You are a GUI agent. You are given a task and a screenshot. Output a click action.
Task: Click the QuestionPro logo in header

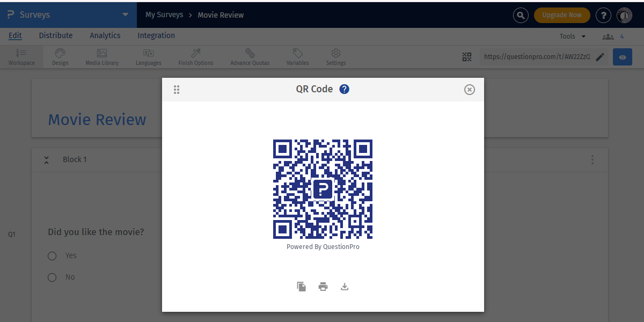[10, 15]
